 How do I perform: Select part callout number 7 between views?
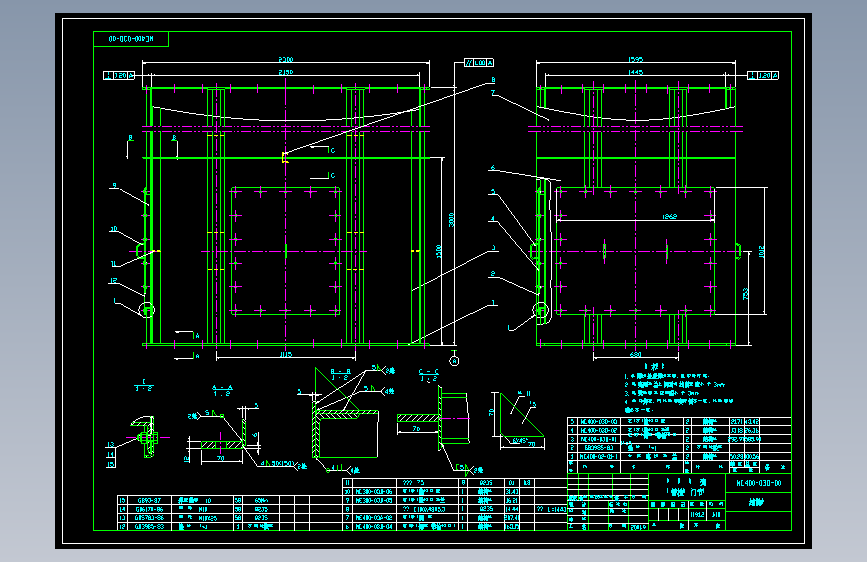(x=493, y=92)
